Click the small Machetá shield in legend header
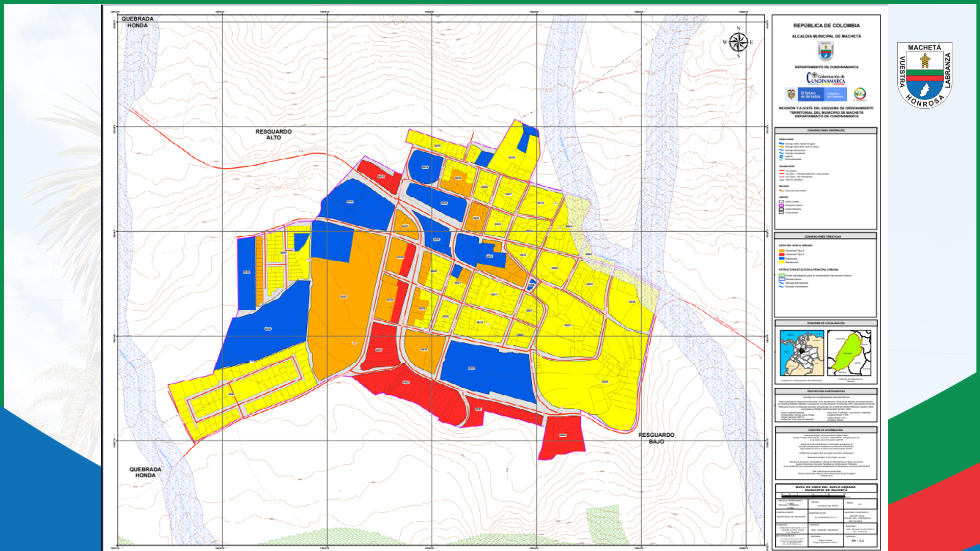 [825, 51]
